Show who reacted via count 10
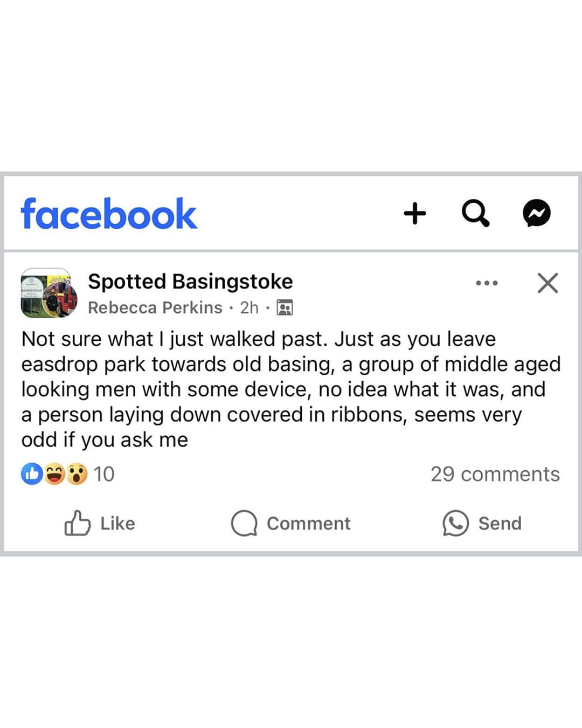This screenshot has width=582, height=728. click(104, 474)
